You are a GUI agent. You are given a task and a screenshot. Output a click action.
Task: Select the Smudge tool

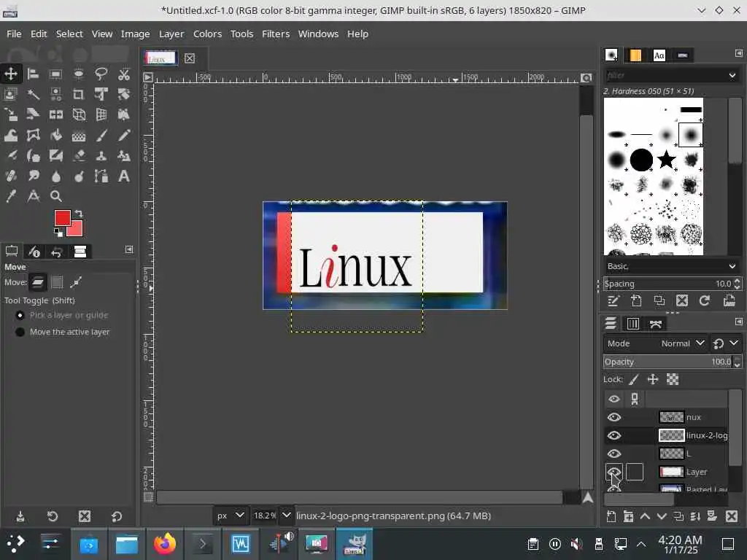pyautogui.click(x=33, y=176)
